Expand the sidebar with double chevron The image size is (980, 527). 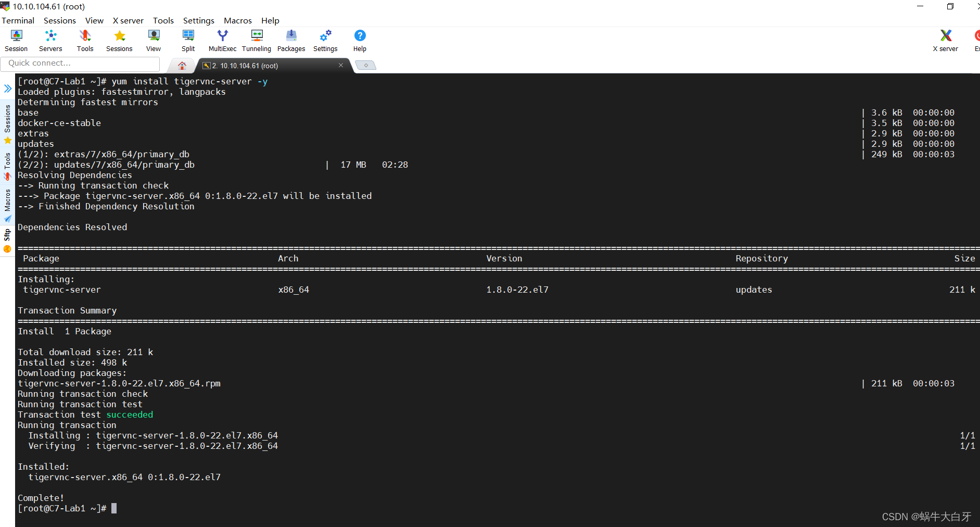(8, 89)
